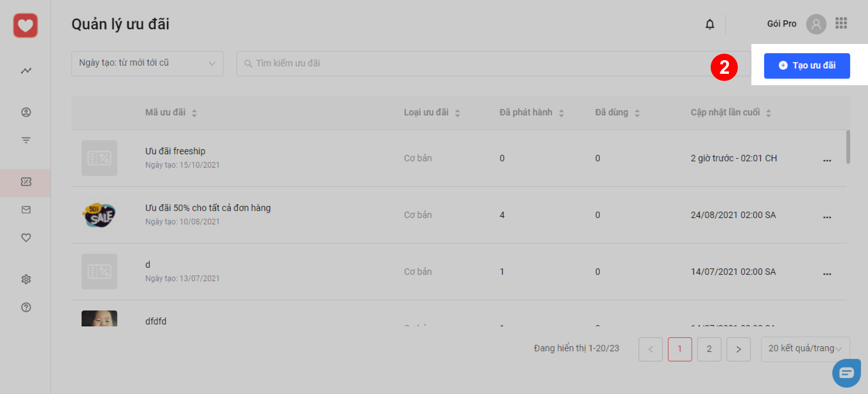Click the 'Tạo ưu đãi' button
Screen dimensions: 868x394
806,65
